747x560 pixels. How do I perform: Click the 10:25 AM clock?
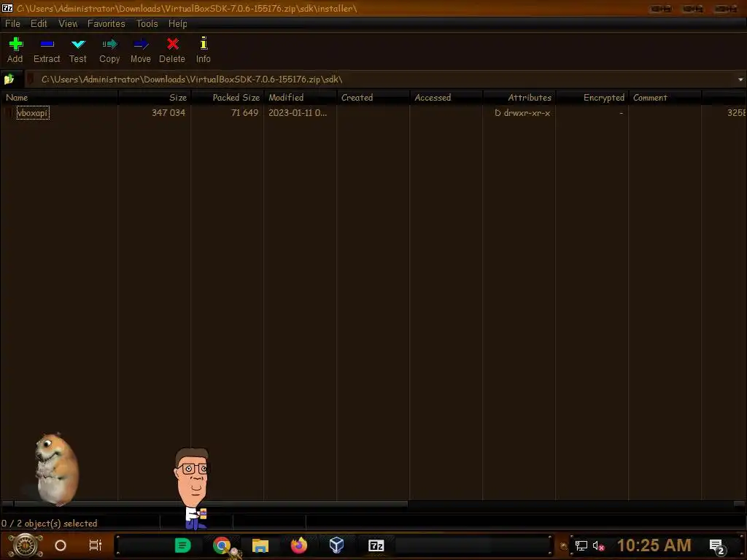(x=654, y=545)
